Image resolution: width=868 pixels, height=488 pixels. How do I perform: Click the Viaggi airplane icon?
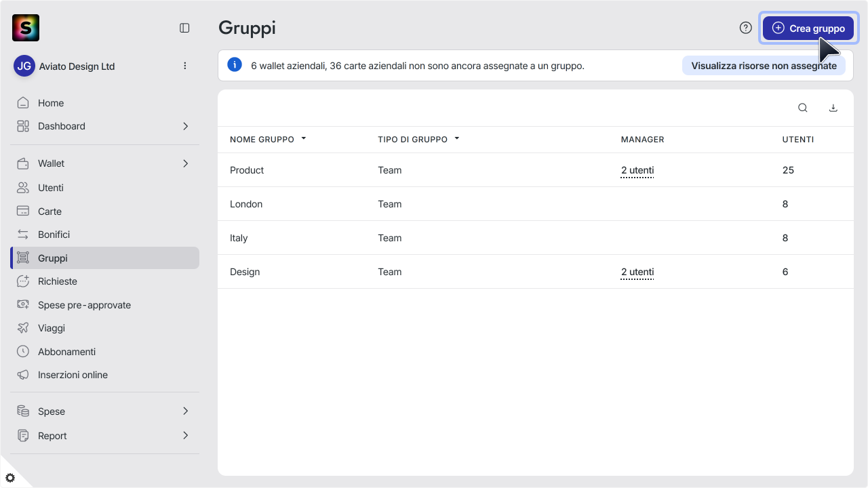23,328
